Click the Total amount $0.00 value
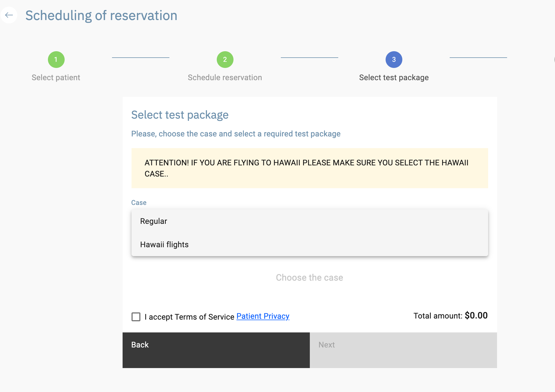Image resolution: width=555 pixels, height=392 pixels. (x=476, y=315)
